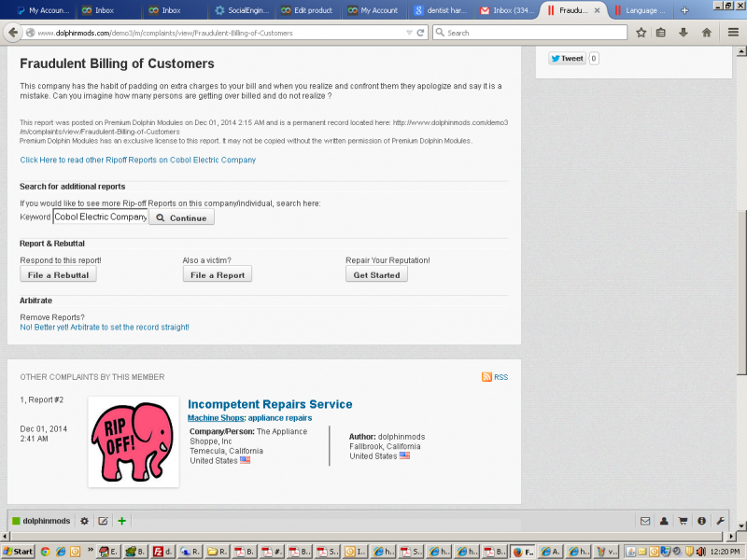Click the info icon in member toolbar
Image resolution: width=747 pixels, height=560 pixels.
pos(701,521)
